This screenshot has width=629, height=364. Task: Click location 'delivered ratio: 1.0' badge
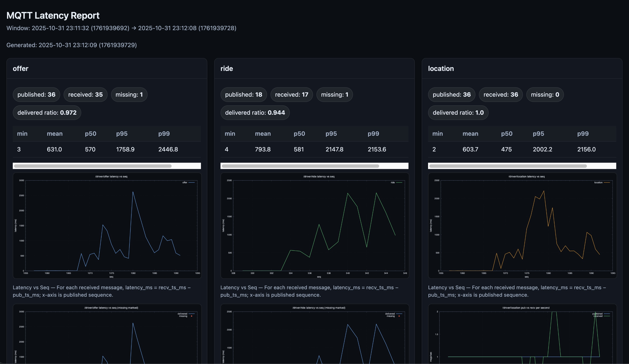click(458, 113)
